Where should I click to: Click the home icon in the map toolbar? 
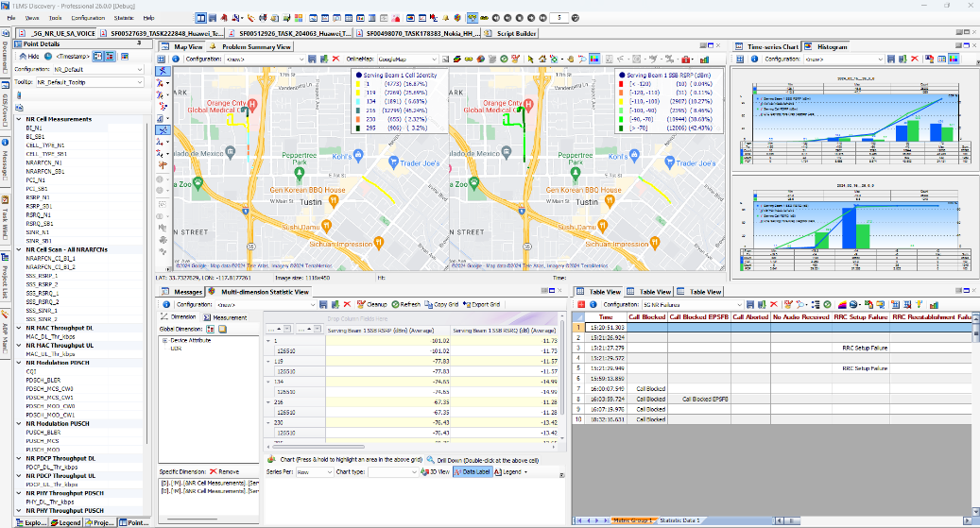coord(542,59)
